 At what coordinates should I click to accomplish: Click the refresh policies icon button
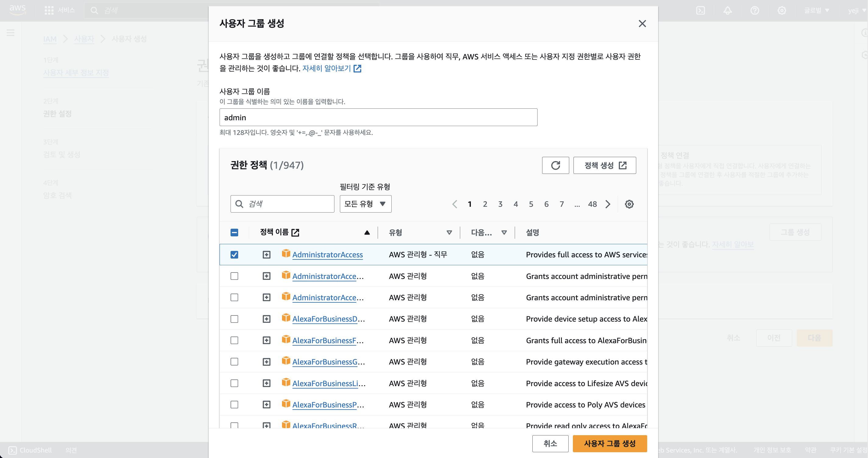555,165
